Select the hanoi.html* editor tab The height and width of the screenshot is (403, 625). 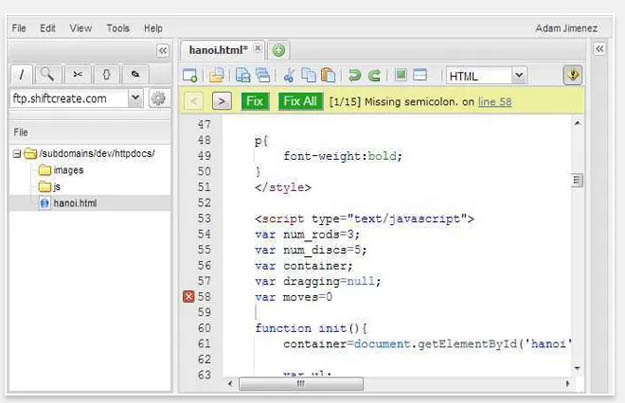(218, 50)
